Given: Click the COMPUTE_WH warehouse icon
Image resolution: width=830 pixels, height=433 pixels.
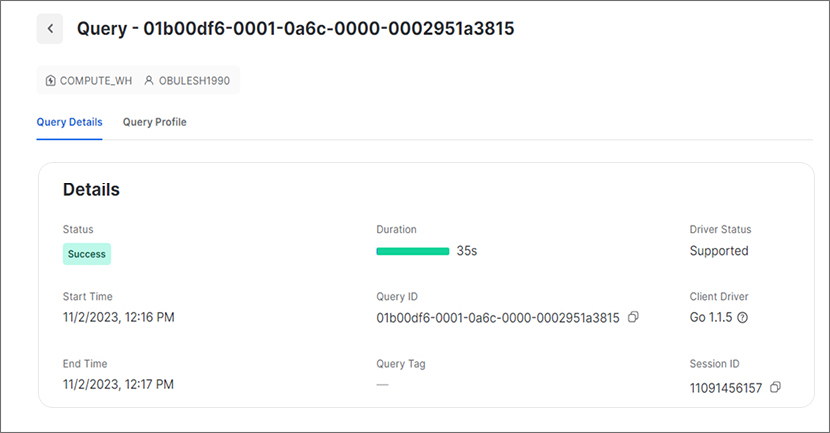Looking at the screenshot, I should pos(50,80).
